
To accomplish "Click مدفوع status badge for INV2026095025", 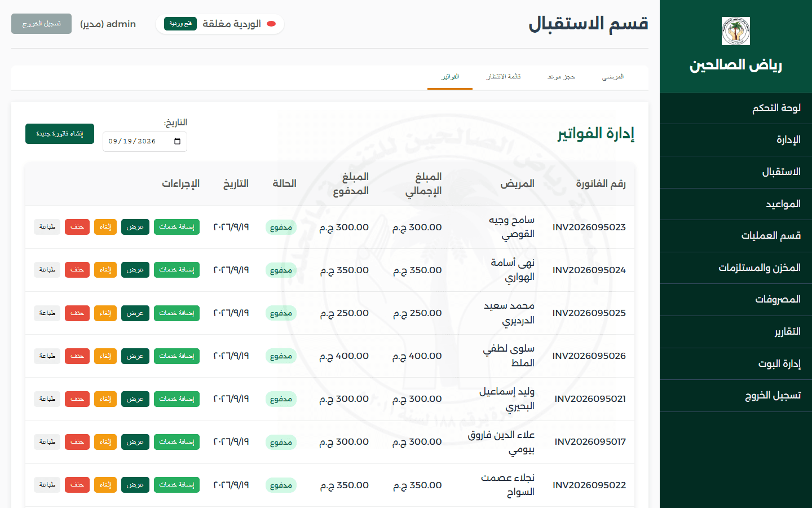I will (x=281, y=313).
